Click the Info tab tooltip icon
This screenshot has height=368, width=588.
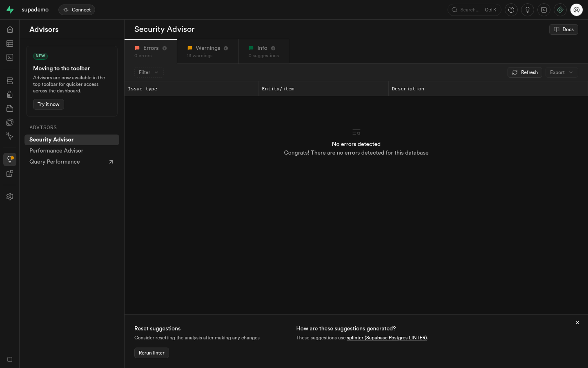pyautogui.click(x=273, y=48)
